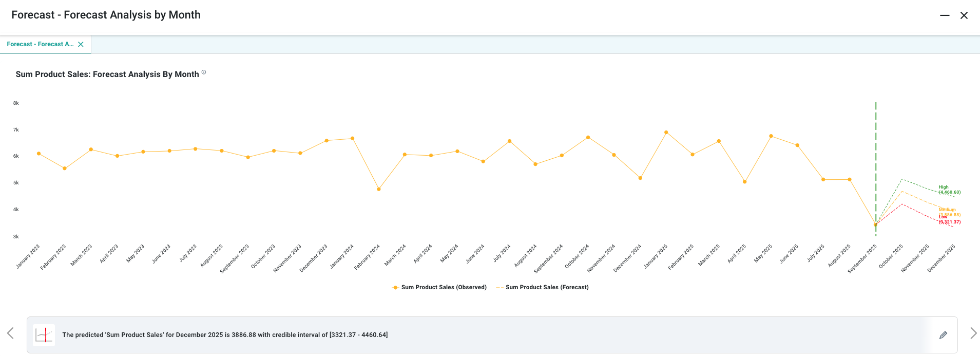Screen dimensions: 980x356
Task: Close the Forecast tab with its X icon
Action: pos(81,44)
